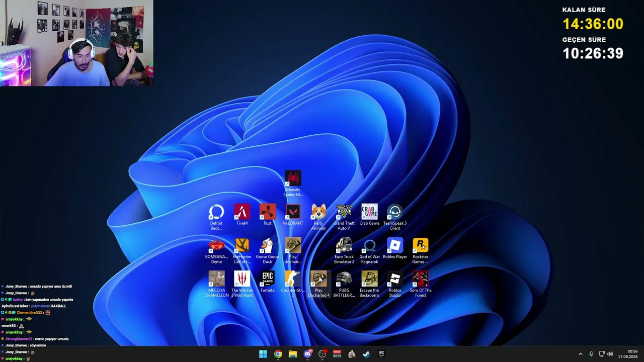Viewport: 644px width, 362px height.
Task: Click the Rockstar Games launcher icon
Action: coord(421,251)
